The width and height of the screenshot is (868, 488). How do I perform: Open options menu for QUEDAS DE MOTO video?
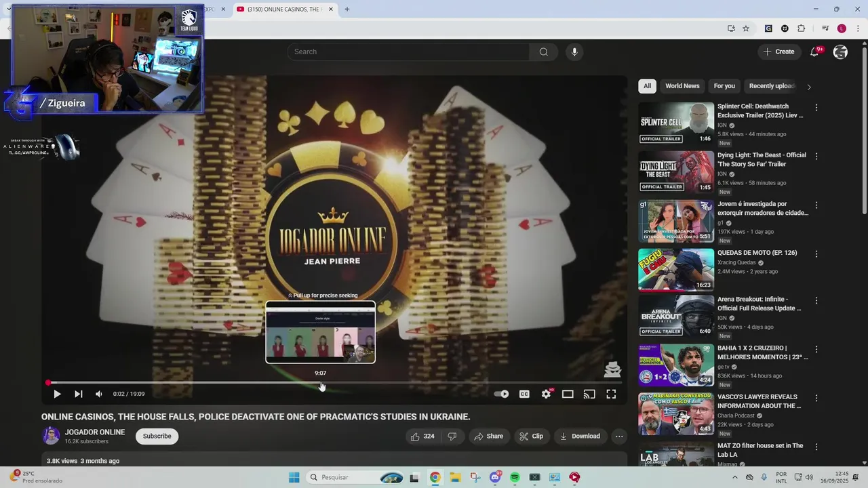tap(816, 253)
